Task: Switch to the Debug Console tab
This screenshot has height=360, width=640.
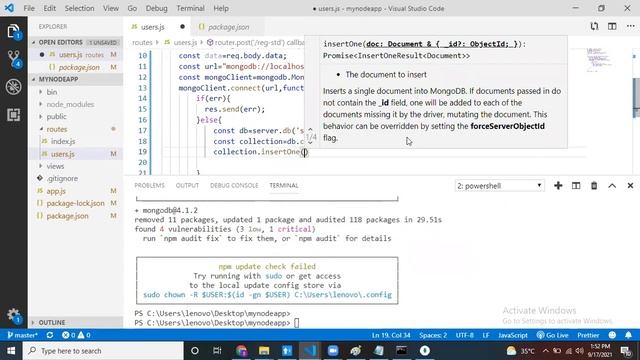Action: click(234, 185)
